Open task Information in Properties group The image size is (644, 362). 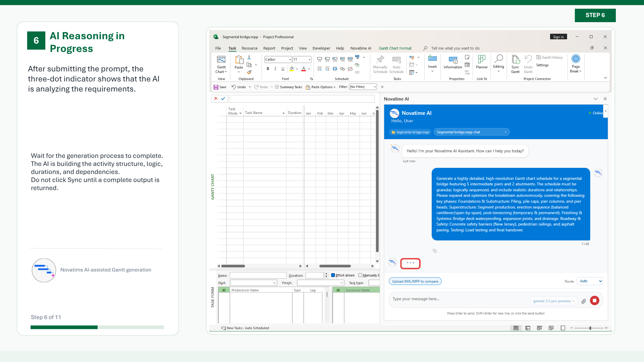[453, 62]
